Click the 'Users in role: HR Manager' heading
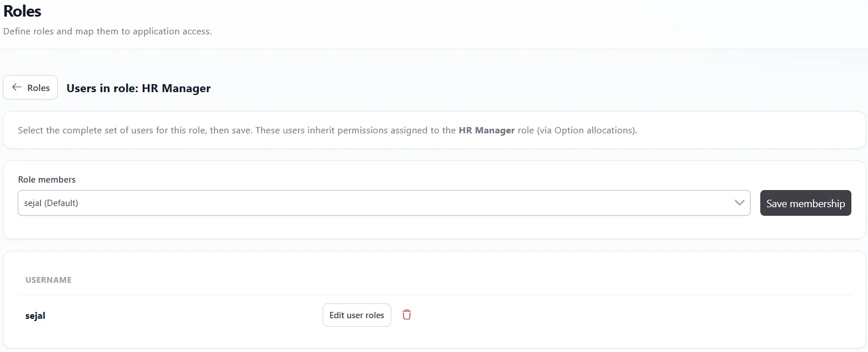Viewport: 868px width, 352px height. tap(139, 88)
